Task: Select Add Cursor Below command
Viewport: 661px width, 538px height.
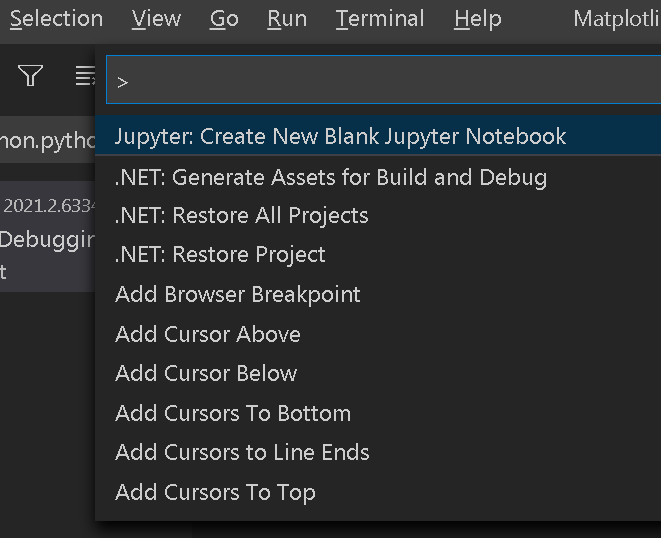Action: (378, 373)
